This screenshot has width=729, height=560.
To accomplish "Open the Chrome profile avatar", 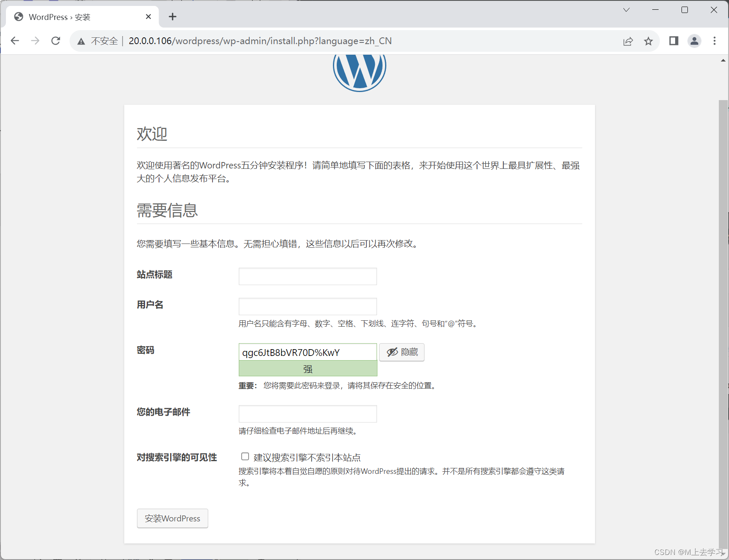I will (694, 41).
